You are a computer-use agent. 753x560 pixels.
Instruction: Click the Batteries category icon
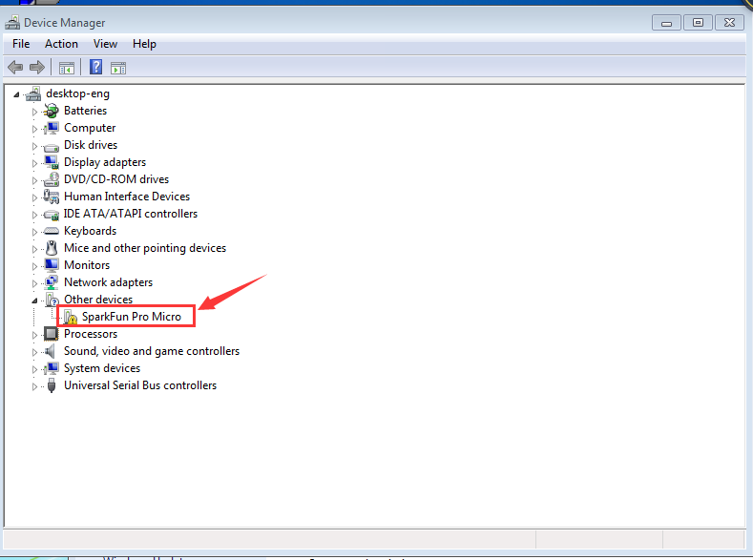pos(51,111)
